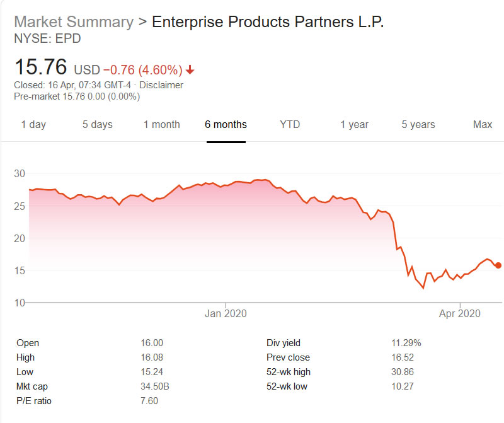Select the 1 day tab
The height and width of the screenshot is (423, 504).
pos(33,125)
